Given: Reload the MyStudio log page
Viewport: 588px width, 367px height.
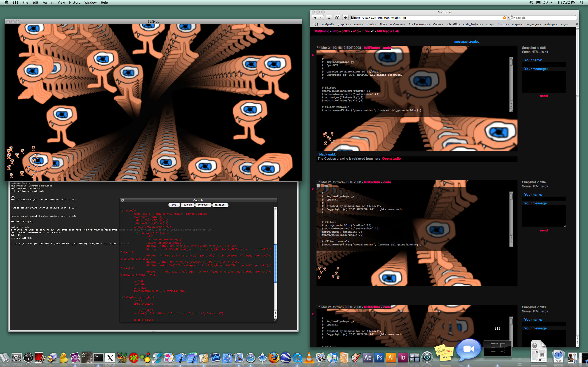Looking at the screenshot, I should [329, 18].
